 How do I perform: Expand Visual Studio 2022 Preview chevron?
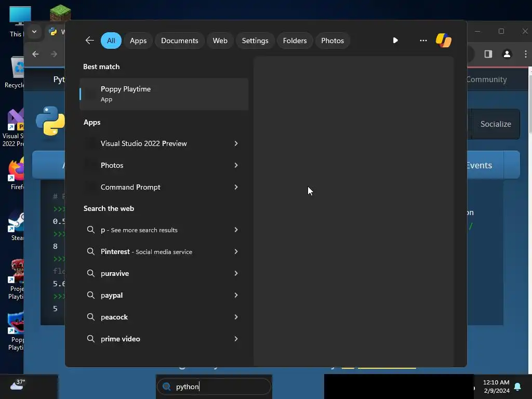[236, 143]
